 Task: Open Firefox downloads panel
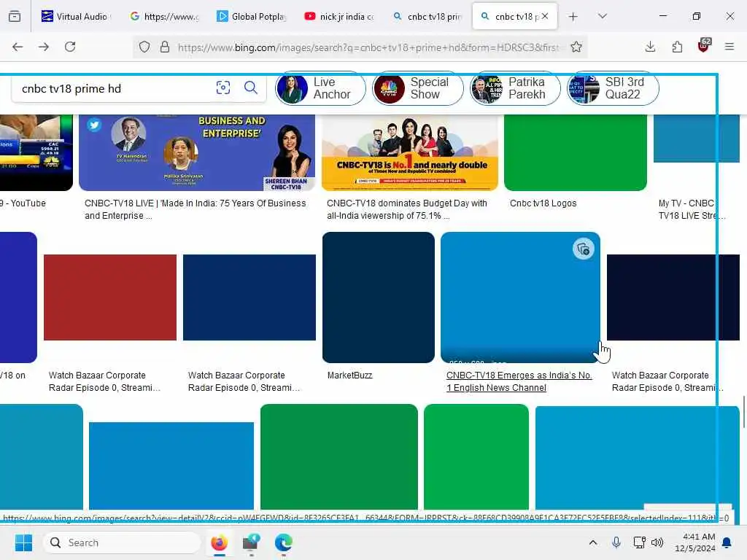tap(650, 47)
